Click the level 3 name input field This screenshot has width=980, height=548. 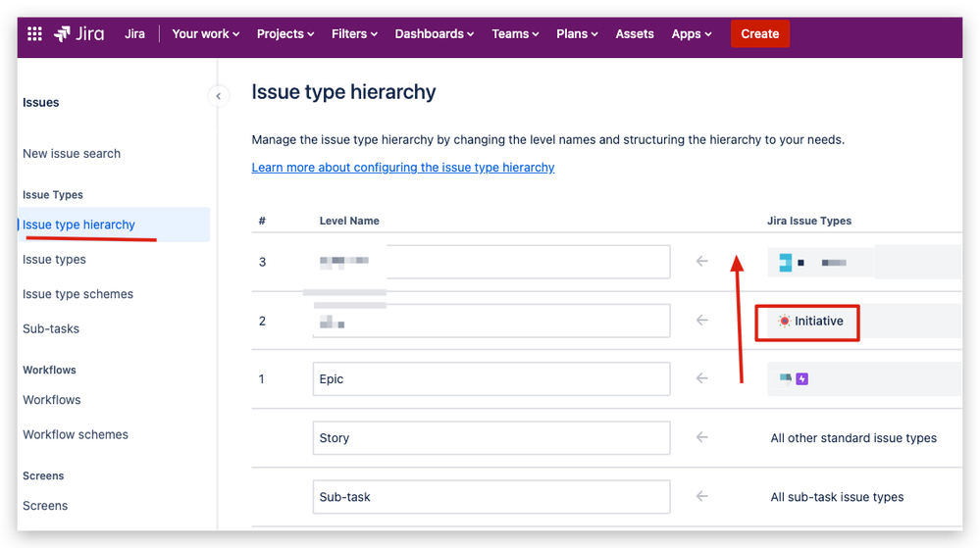point(491,262)
